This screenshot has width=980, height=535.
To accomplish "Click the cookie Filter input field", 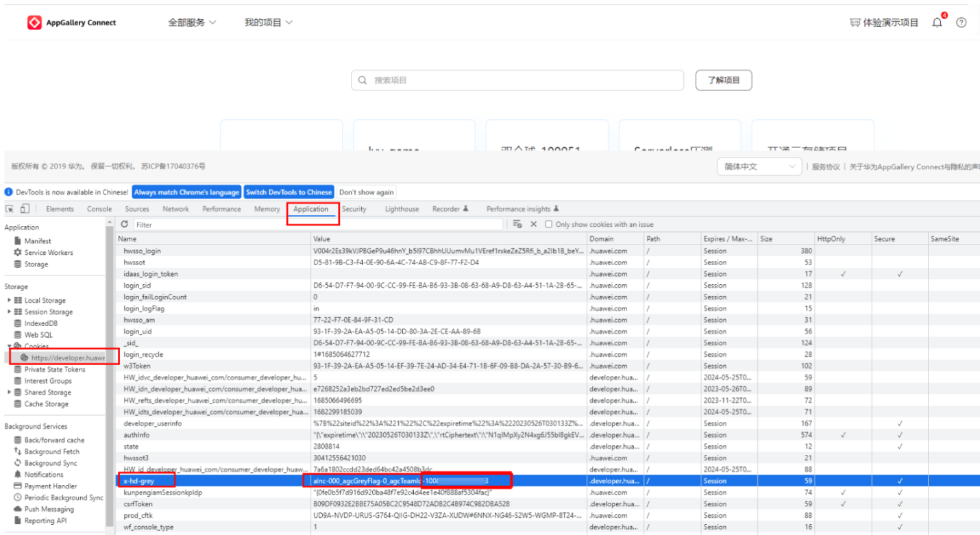I will [319, 225].
